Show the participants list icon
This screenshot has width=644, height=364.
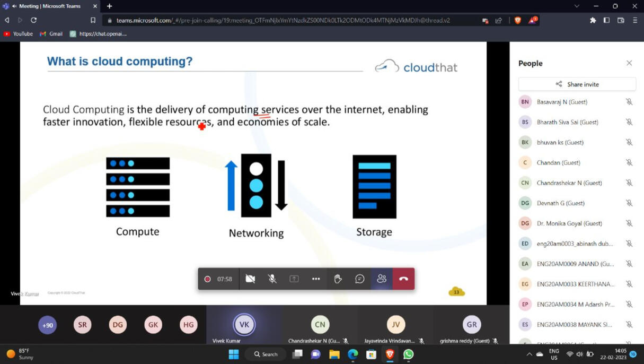click(x=382, y=279)
